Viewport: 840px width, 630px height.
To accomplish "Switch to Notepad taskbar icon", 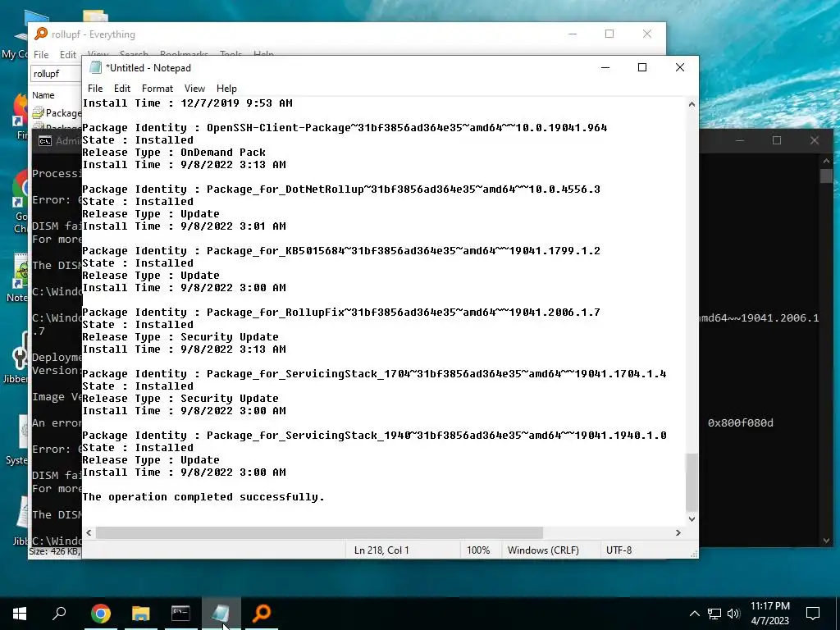I will coord(221,614).
